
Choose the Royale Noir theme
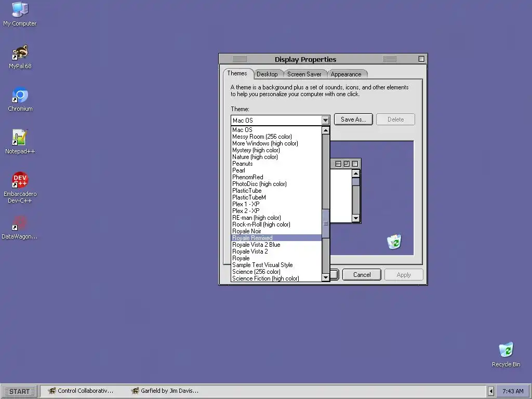(x=276, y=231)
